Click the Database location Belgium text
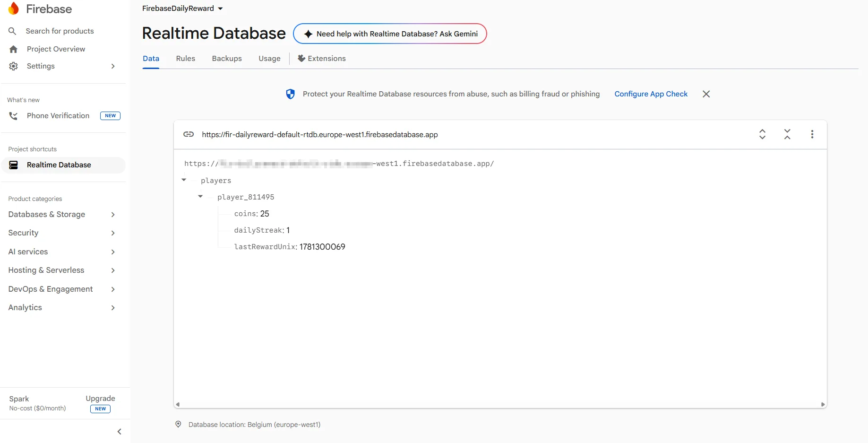The image size is (868, 443). tap(254, 425)
